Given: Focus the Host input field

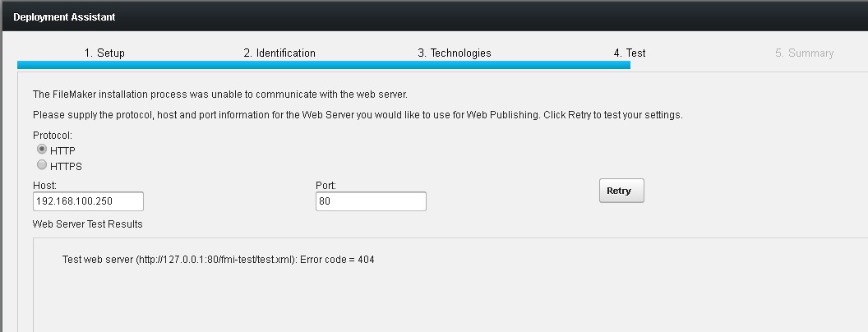Looking at the screenshot, I should coord(88,201).
